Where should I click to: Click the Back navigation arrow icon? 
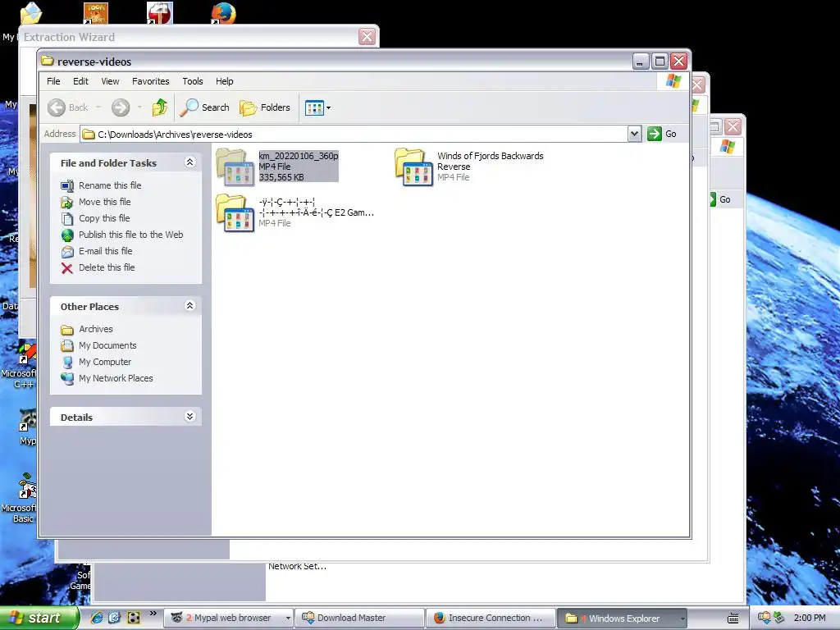pos(57,107)
